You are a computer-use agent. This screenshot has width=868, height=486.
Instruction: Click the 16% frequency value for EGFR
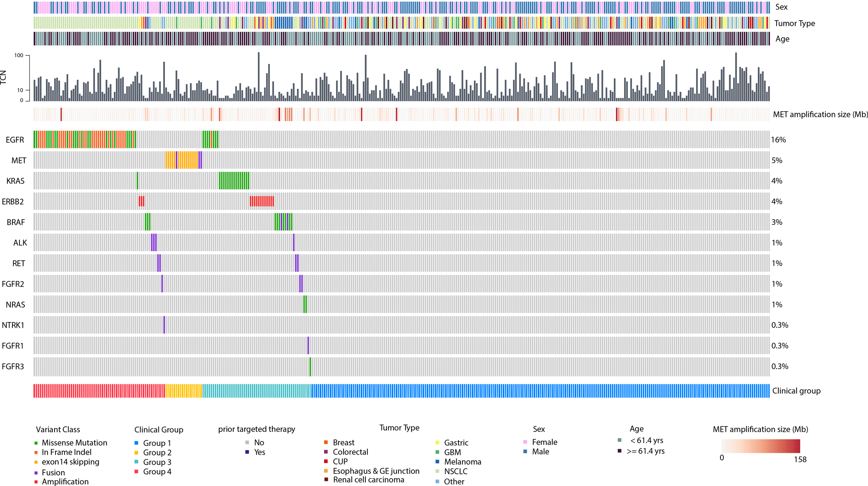[x=778, y=140]
